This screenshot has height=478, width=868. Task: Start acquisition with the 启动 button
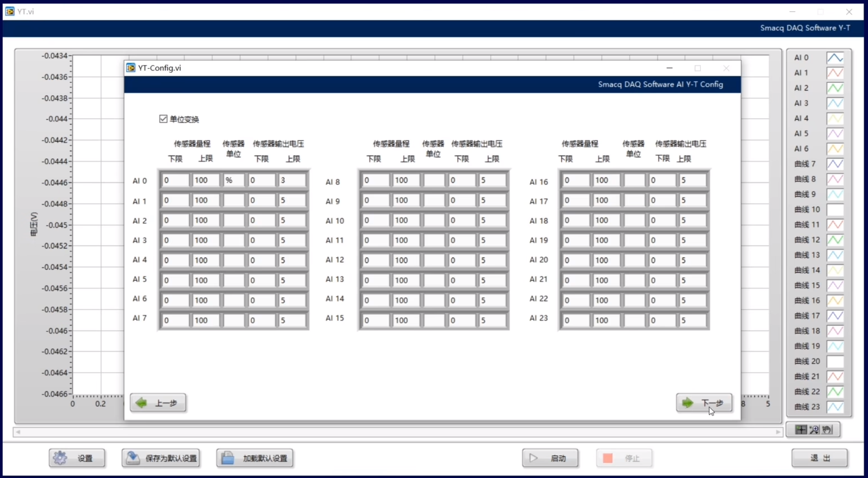click(x=550, y=458)
